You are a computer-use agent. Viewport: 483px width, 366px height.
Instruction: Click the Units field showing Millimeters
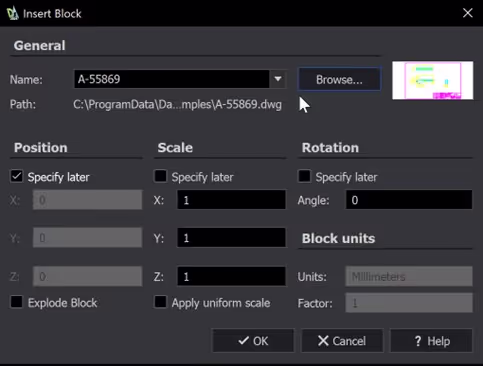(409, 276)
